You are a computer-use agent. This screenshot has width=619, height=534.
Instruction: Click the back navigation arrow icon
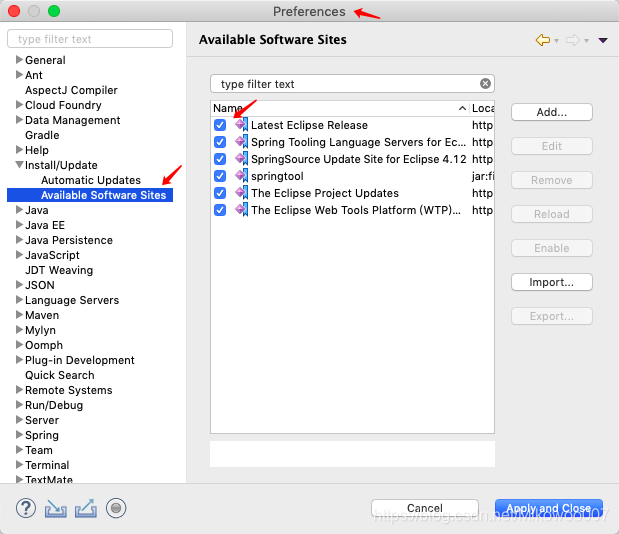tap(543, 40)
